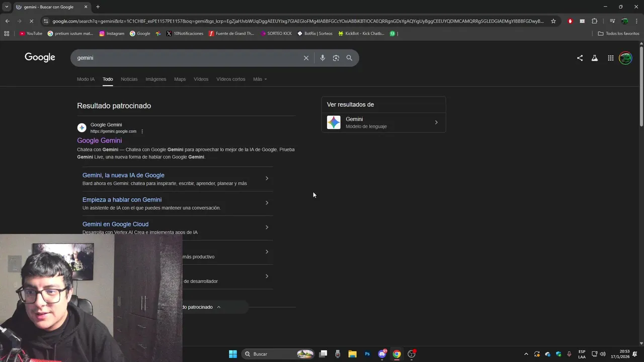
Task: Open a new tab with the plus button
Action: 98,7
